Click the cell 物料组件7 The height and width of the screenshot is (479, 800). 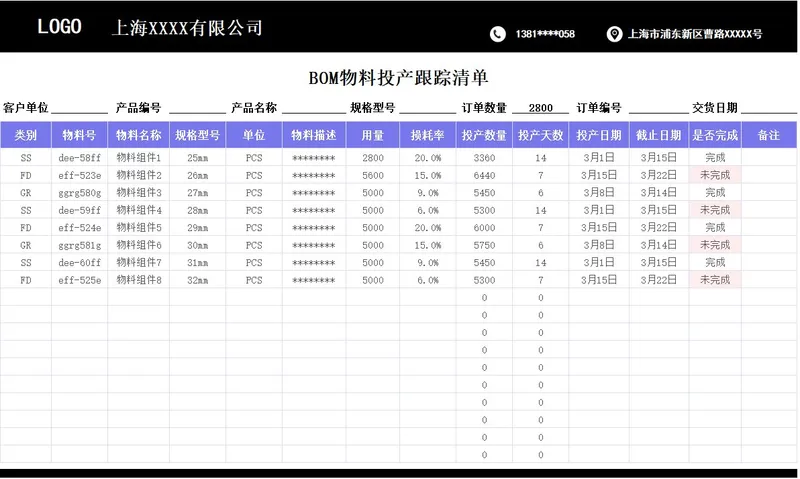coord(138,262)
